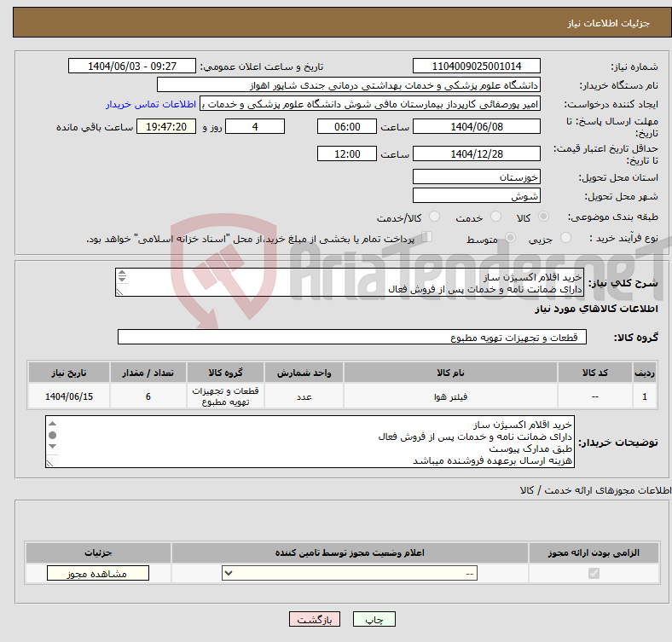The width and height of the screenshot is (672, 642).
Task: Click the scroll-down arrow in شرح کلی نیاز box
Action: coord(122,281)
